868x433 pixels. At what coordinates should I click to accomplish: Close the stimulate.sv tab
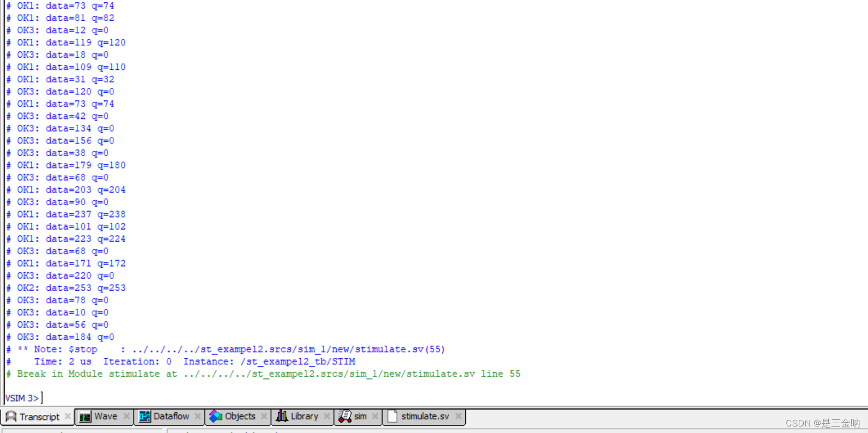click(x=458, y=417)
